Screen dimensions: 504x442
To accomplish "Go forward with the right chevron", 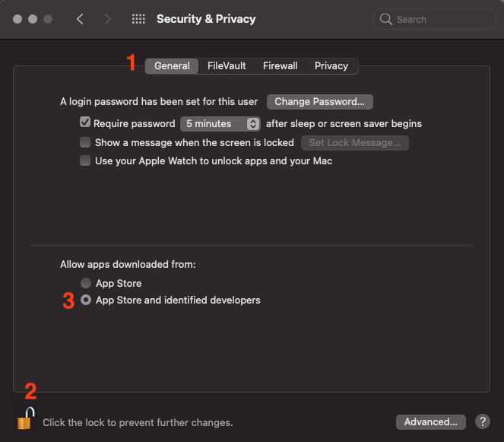I will click(107, 19).
